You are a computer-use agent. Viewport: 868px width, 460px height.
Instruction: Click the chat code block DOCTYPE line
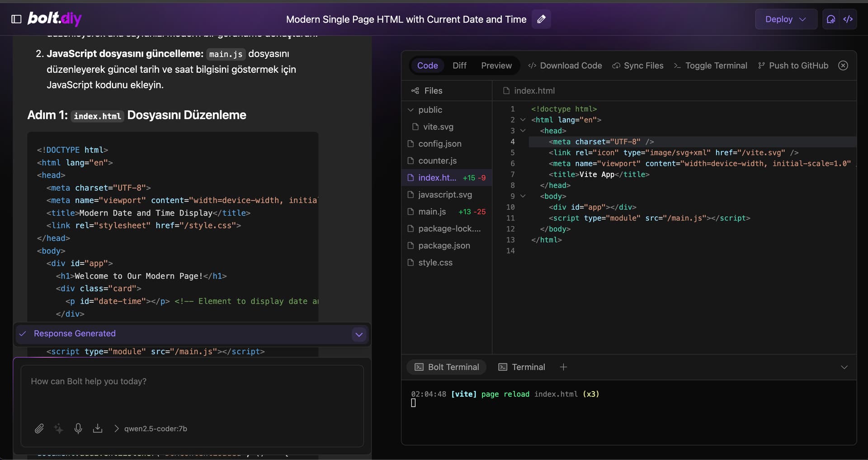72,150
